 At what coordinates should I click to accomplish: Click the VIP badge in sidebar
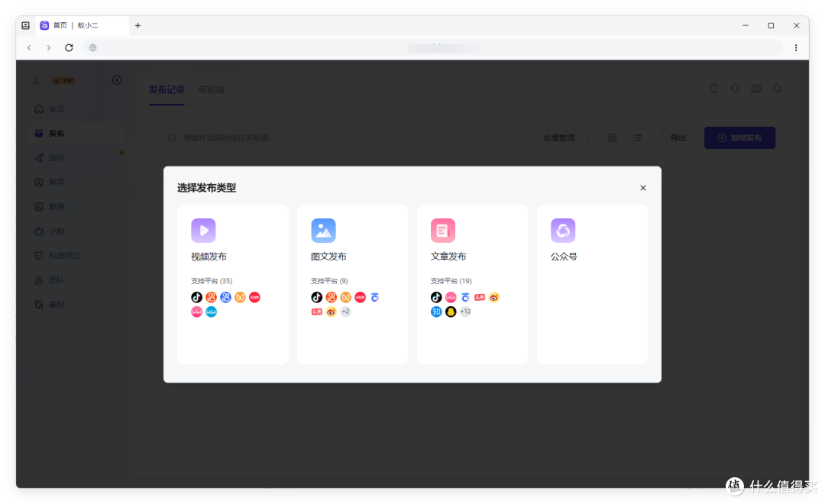point(63,80)
